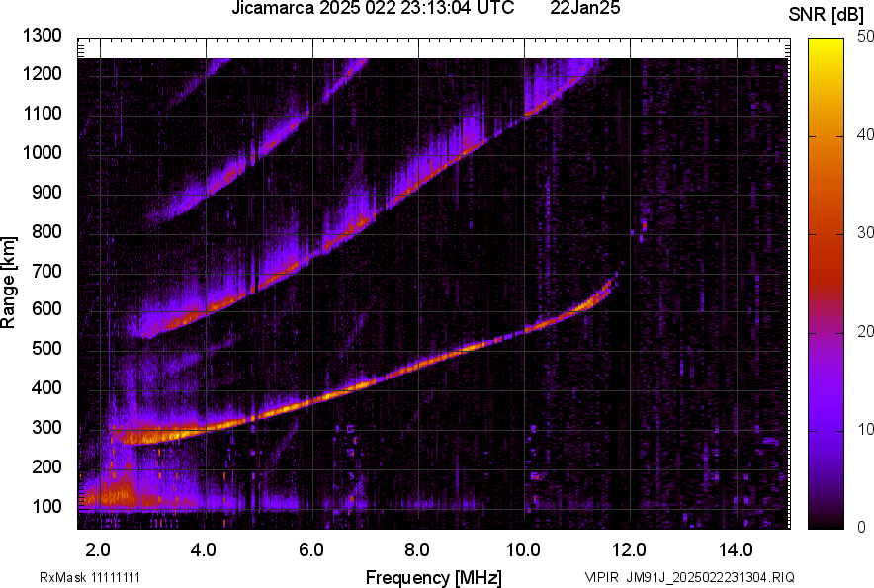Click the title text 'Jicamarca 2025 022 23:13:04 UTC'

[373, 8]
